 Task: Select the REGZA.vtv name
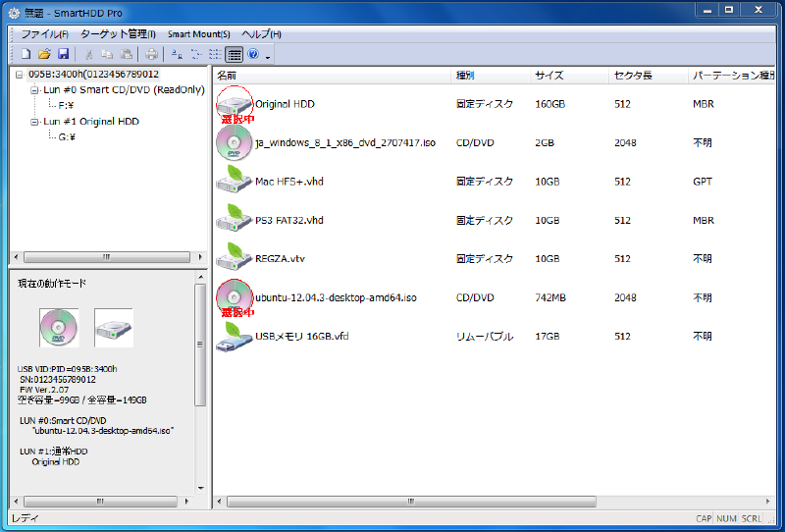[280, 258]
